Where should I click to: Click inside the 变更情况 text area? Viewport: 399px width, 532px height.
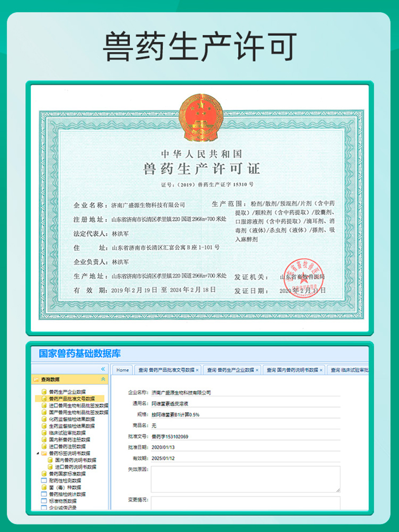click(x=245, y=503)
